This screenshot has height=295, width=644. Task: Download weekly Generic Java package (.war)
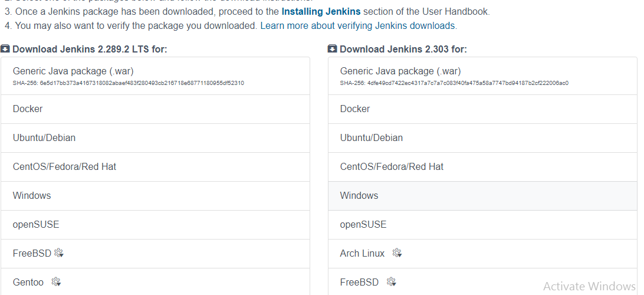pyautogui.click(x=482, y=76)
